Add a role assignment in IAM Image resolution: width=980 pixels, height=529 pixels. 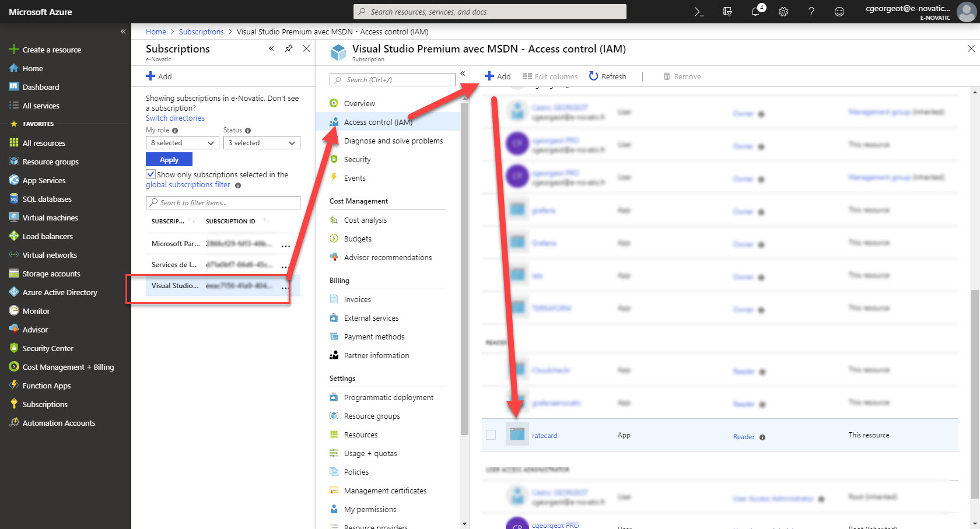click(x=498, y=76)
